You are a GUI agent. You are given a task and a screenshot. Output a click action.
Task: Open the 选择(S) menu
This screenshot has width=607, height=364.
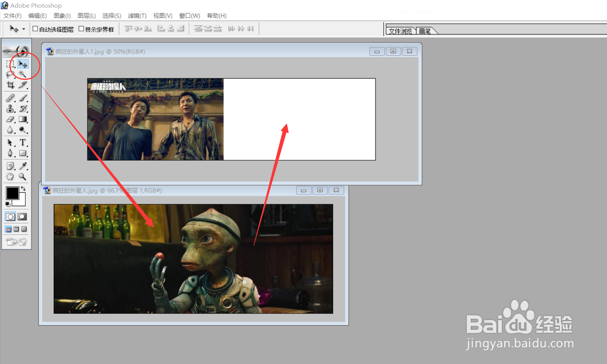point(112,16)
